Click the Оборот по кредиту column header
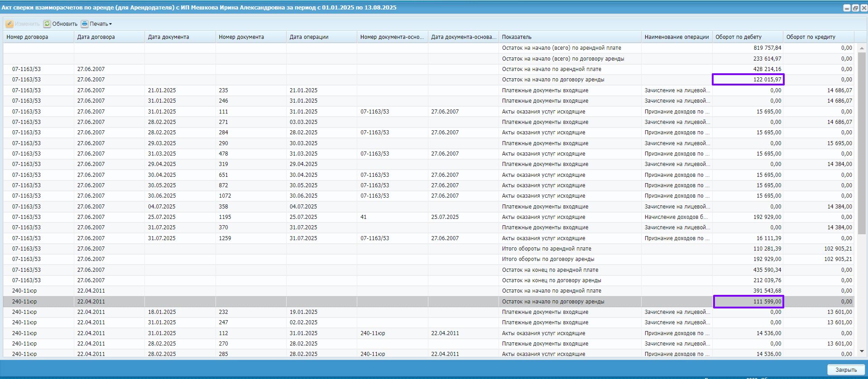Image resolution: width=868 pixels, height=379 pixels. [818, 37]
